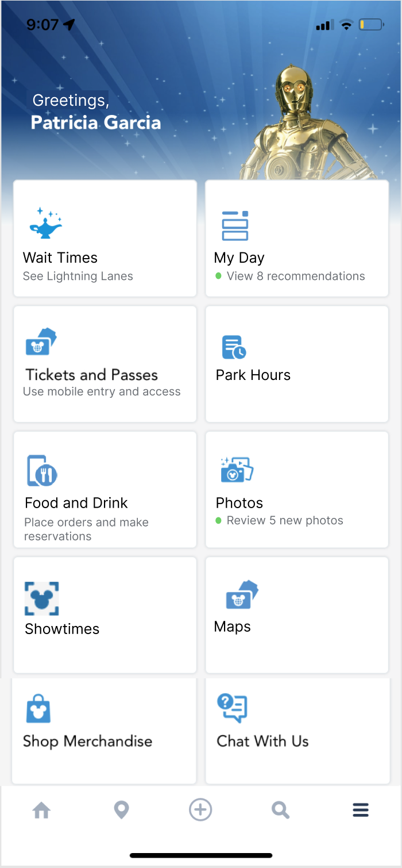Tap the battery indicator in status bar

[x=371, y=25]
